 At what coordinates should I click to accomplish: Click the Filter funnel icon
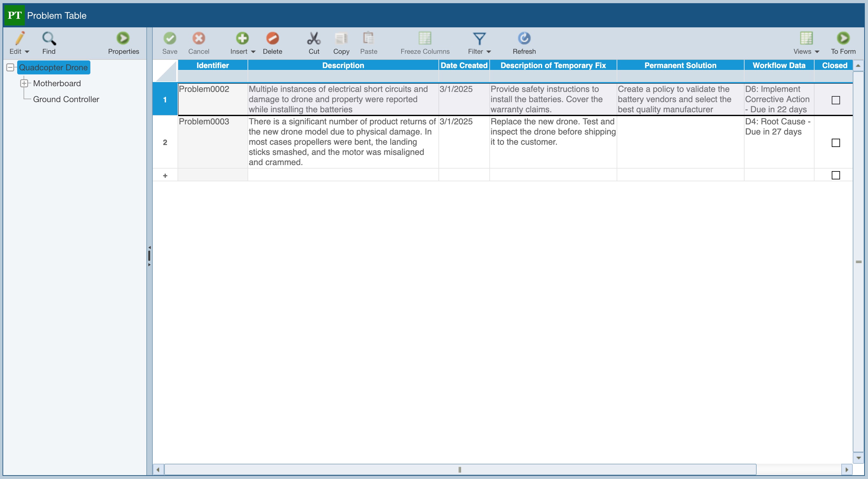click(479, 38)
